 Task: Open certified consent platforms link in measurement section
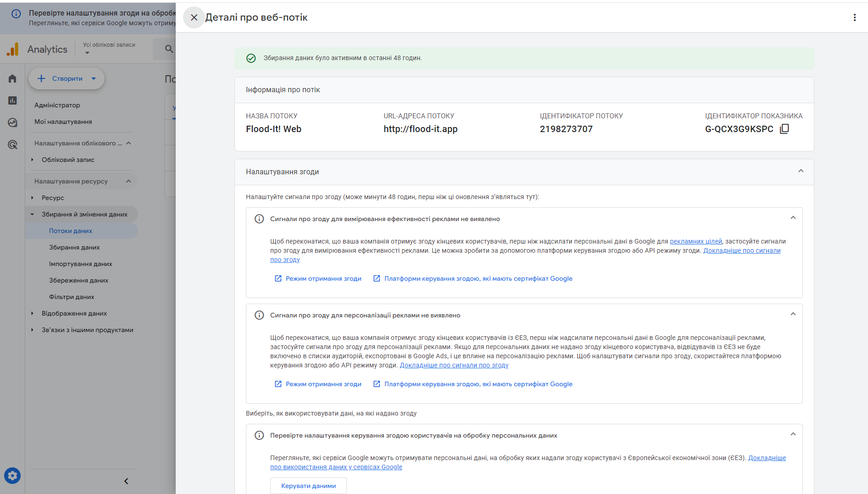point(473,278)
